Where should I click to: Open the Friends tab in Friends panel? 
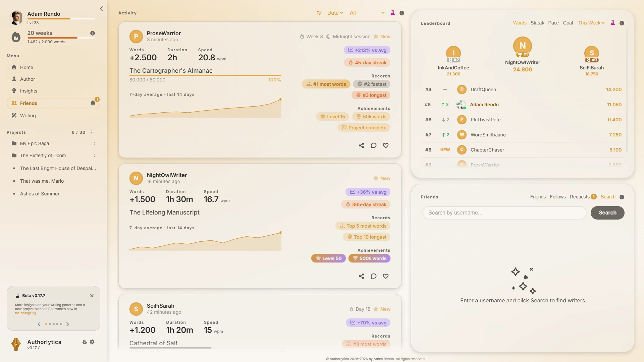(x=538, y=197)
